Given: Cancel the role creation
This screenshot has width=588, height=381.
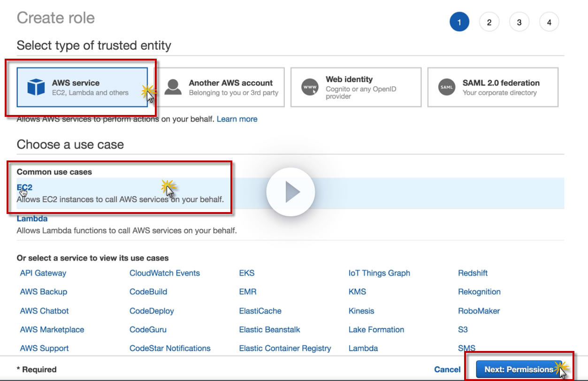Looking at the screenshot, I should click(447, 370).
